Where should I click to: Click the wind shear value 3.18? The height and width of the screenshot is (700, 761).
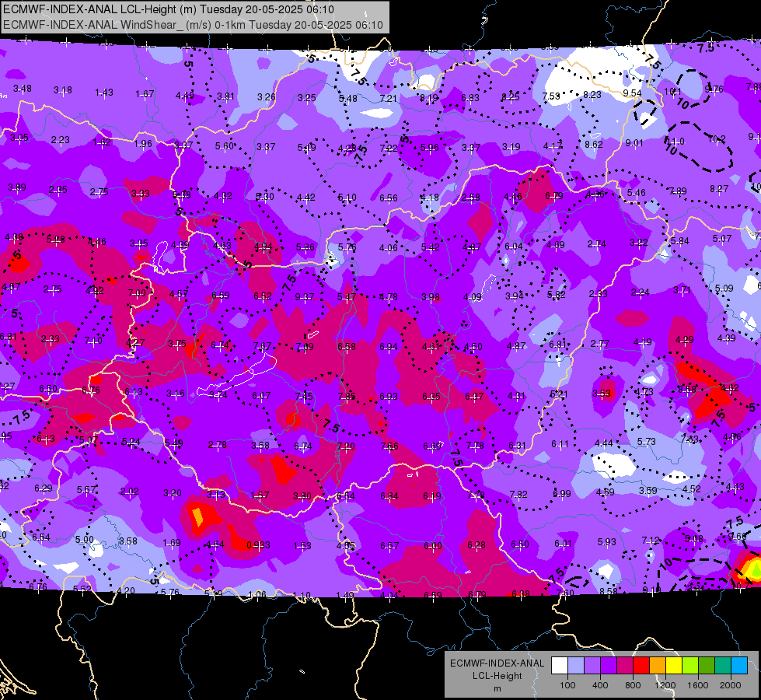(63, 90)
